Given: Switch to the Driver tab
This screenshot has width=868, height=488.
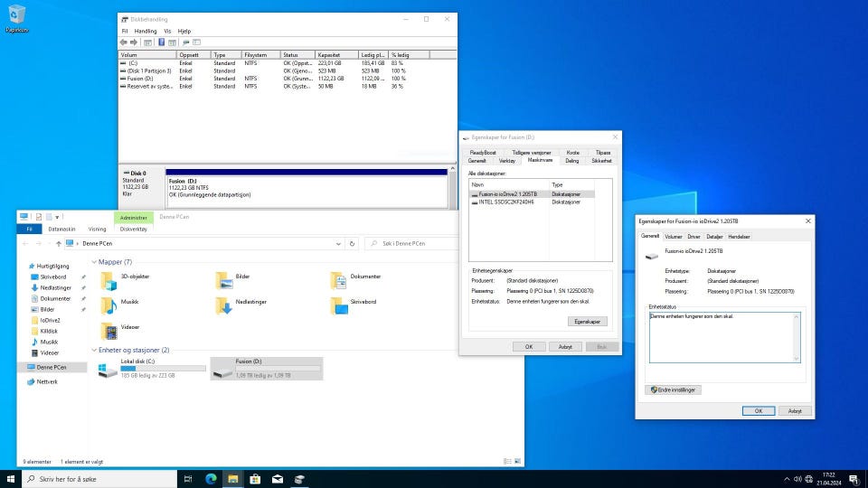Looking at the screenshot, I should (x=693, y=236).
